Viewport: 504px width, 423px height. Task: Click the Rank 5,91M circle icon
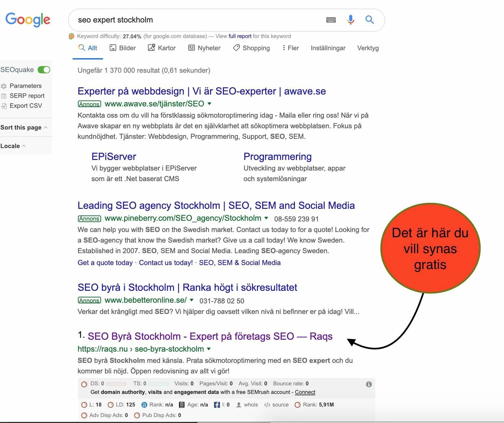click(x=298, y=405)
